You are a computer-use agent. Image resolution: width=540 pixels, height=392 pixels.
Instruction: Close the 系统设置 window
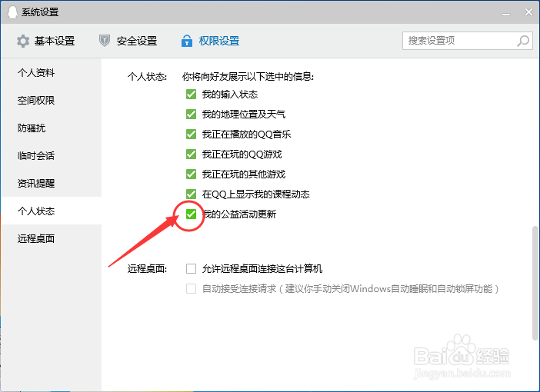tap(528, 12)
